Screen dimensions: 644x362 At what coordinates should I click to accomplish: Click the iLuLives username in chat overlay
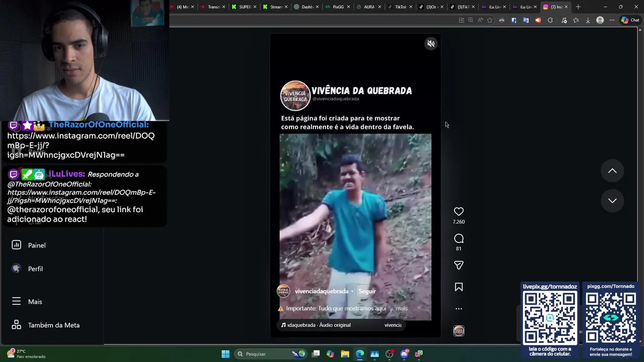point(67,174)
